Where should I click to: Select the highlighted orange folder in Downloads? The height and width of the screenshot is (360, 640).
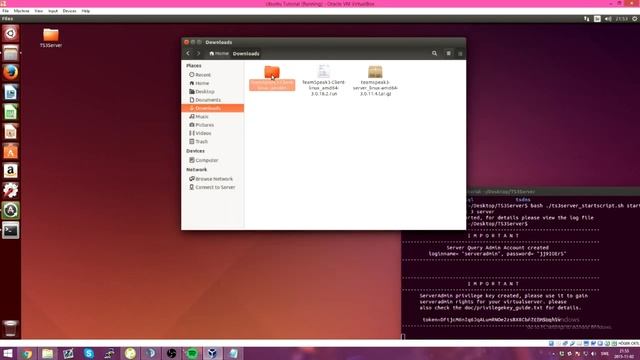(x=272, y=78)
